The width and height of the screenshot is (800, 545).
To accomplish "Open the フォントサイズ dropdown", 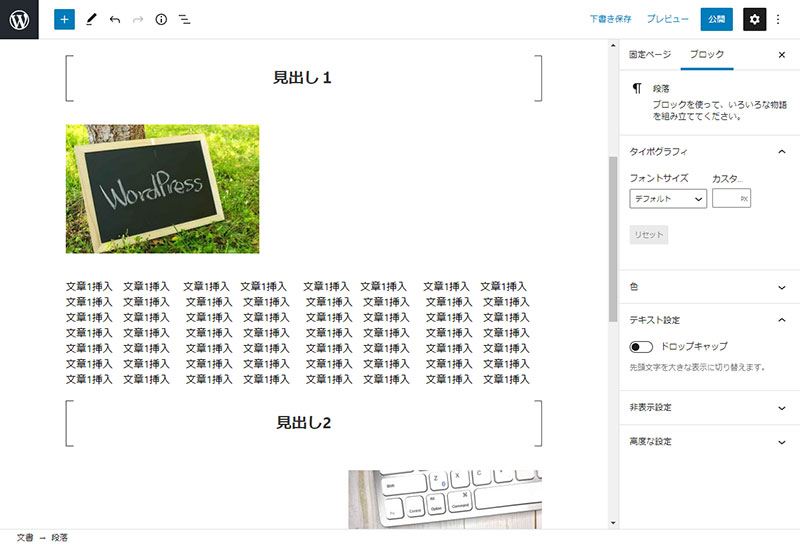I will click(x=668, y=199).
